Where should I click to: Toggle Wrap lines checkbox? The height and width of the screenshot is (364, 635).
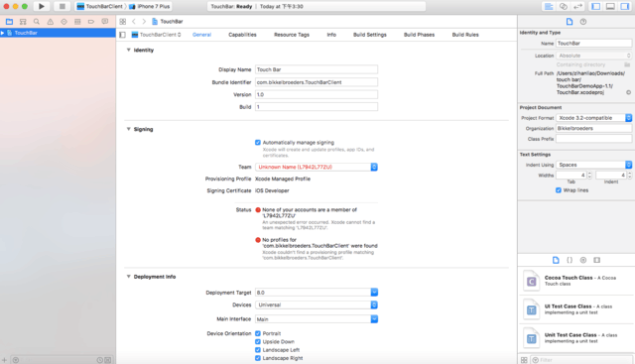[x=559, y=190]
